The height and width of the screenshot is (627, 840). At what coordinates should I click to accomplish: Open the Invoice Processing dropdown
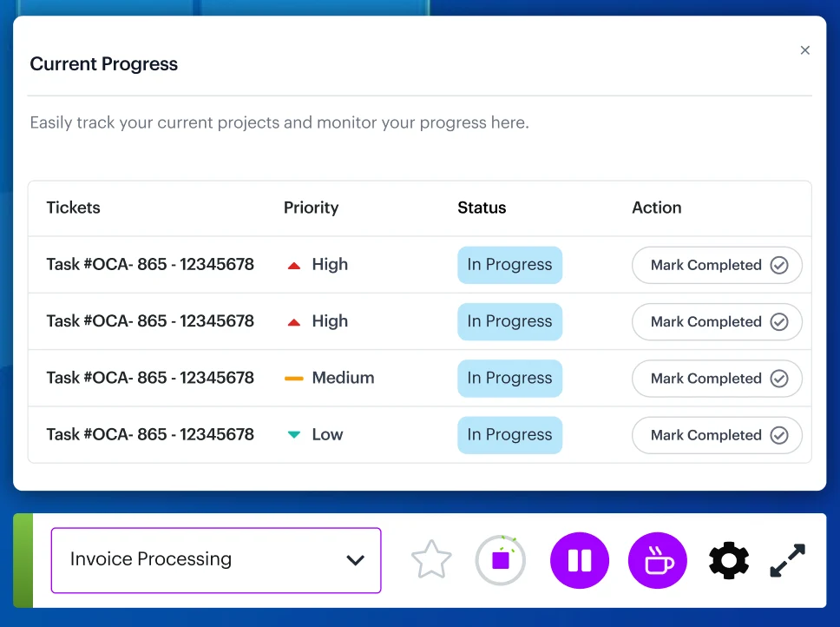(x=216, y=560)
